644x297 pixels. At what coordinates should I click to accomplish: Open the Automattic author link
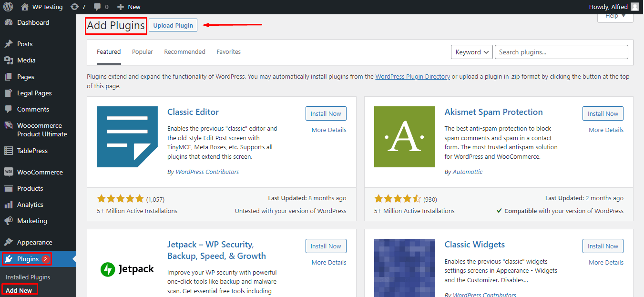[x=468, y=172]
